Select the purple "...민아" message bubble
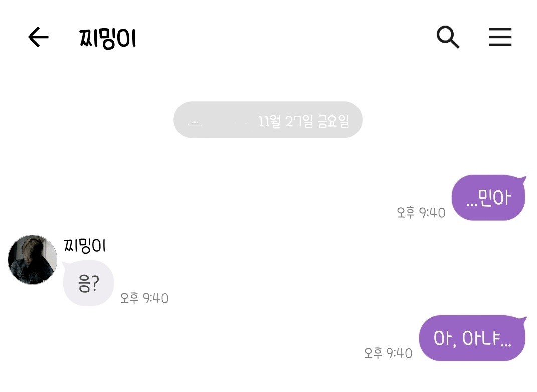 [488, 199]
